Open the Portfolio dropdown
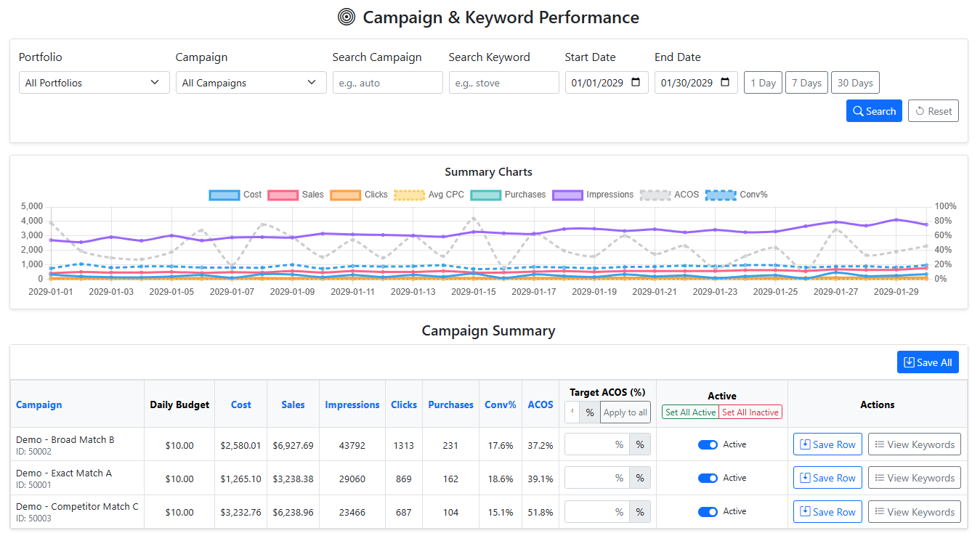The height and width of the screenshot is (549, 980). pos(94,83)
